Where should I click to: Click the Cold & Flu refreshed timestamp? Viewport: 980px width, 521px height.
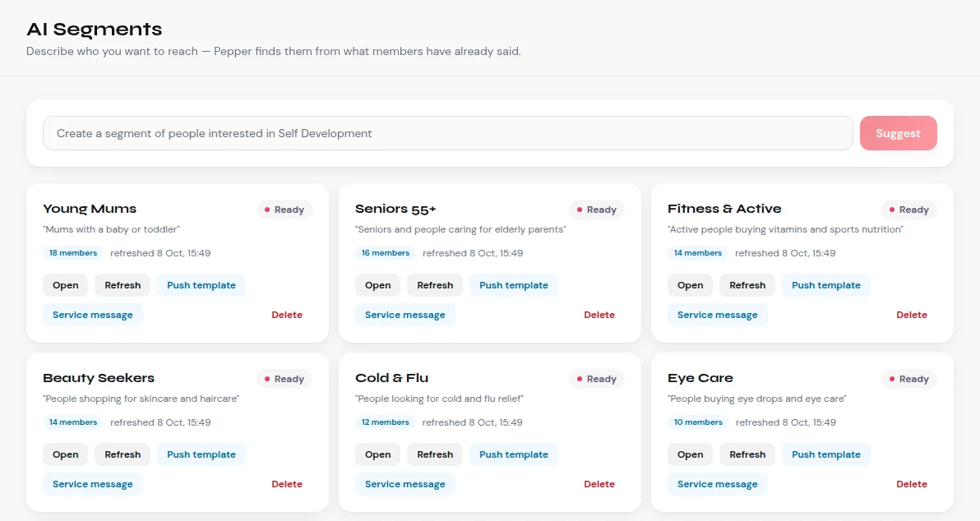[473, 422]
